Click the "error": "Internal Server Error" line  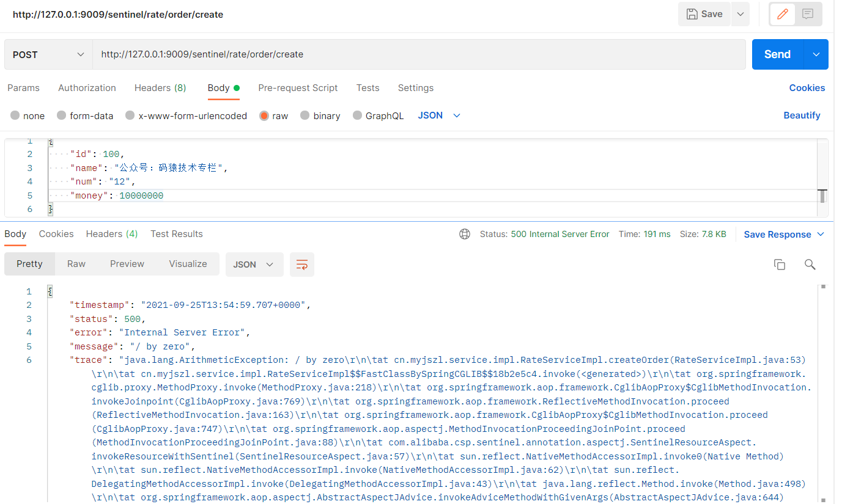(160, 332)
